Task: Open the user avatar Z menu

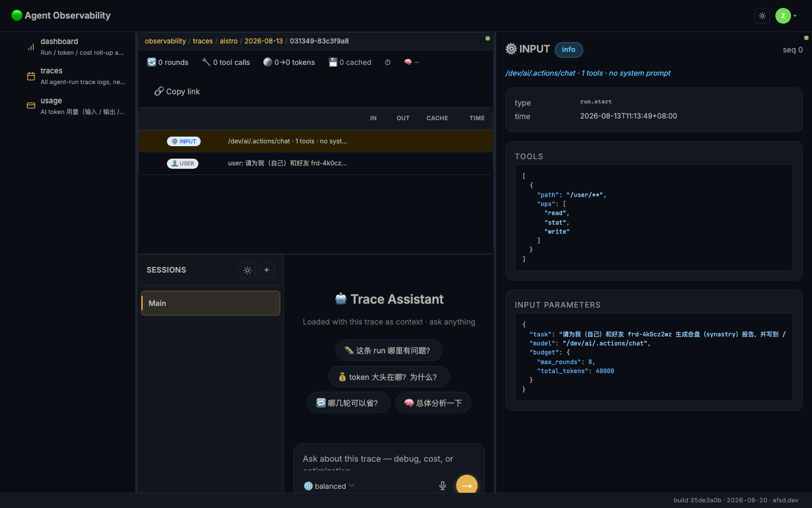Action: [786, 16]
